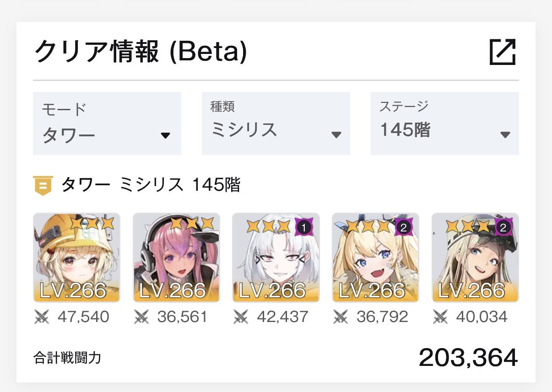This screenshot has height=392, width=552.
Task: Open clear info in external window icon
Action: (503, 52)
